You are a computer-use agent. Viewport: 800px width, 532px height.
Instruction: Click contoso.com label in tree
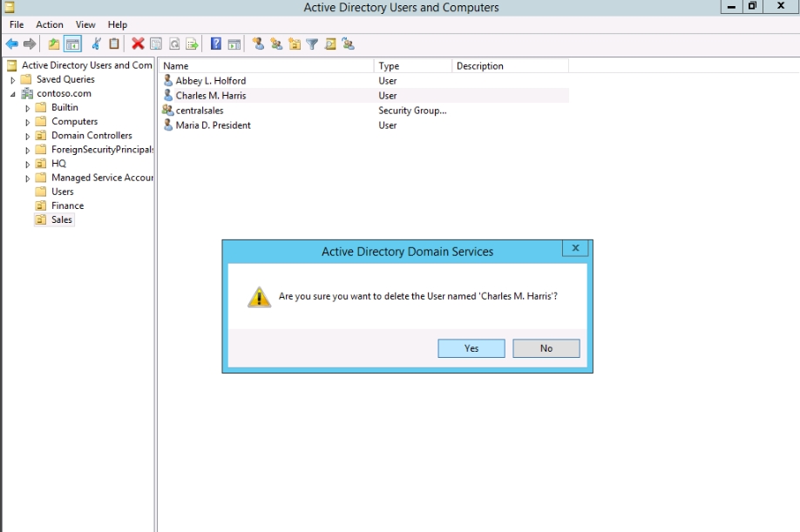pos(64,93)
